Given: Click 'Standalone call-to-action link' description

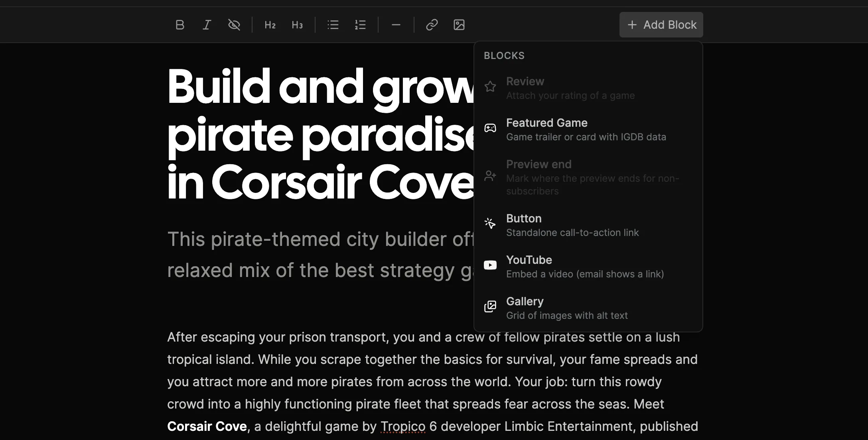Looking at the screenshot, I should 572,233.
